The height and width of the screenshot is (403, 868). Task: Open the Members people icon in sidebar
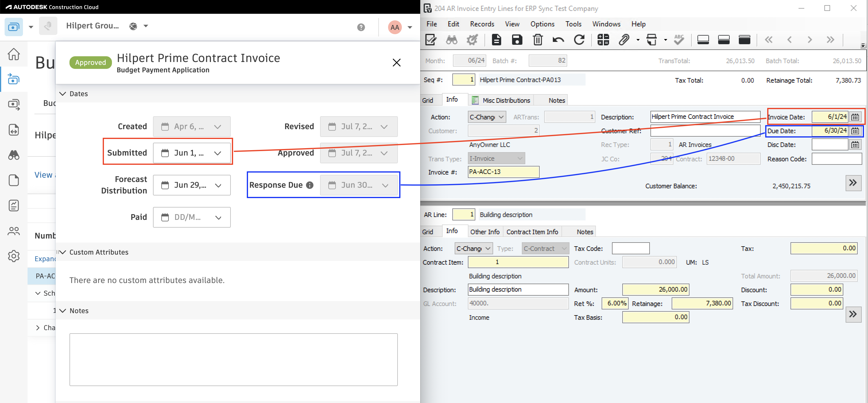tap(14, 231)
